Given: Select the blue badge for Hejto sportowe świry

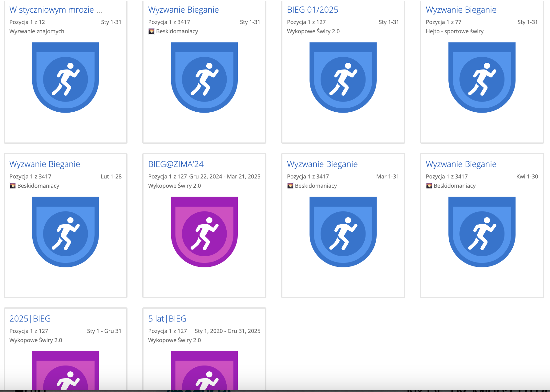Looking at the screenshot, I should coord(482,78).
